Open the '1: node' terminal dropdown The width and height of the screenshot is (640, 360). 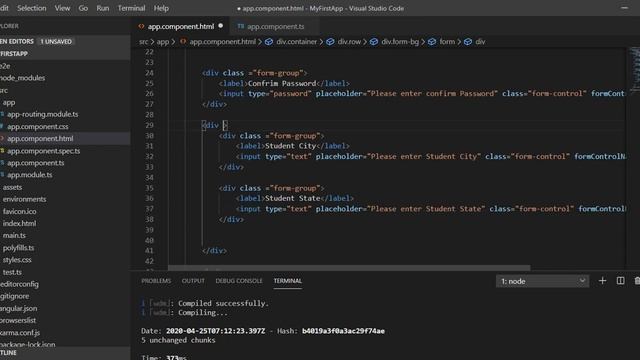click(x=542, y=281)
